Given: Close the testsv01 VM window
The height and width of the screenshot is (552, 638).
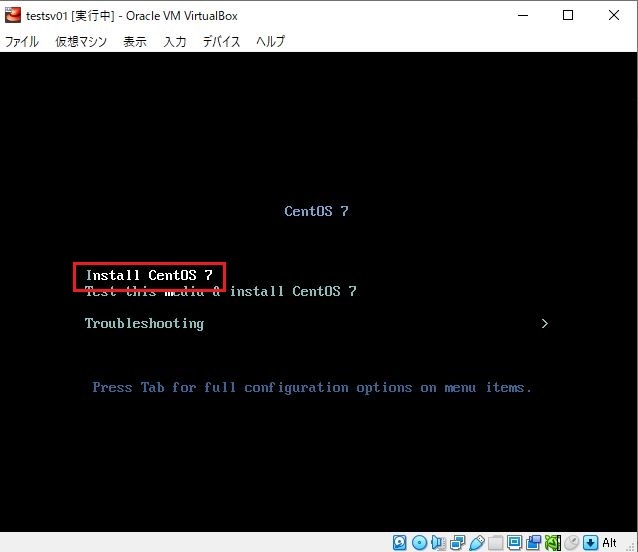Looking at the screenshot, I should pos(614,15).
